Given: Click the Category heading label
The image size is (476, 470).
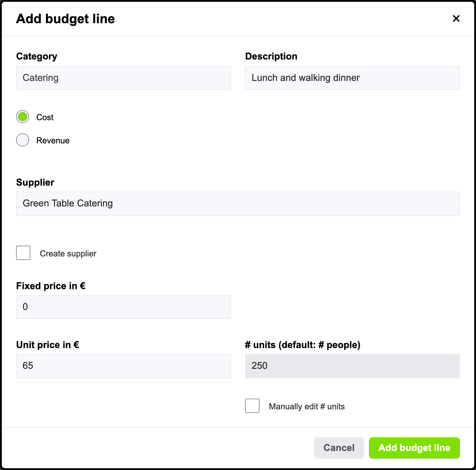Looking at the screenshot, I should click(37, 56).
